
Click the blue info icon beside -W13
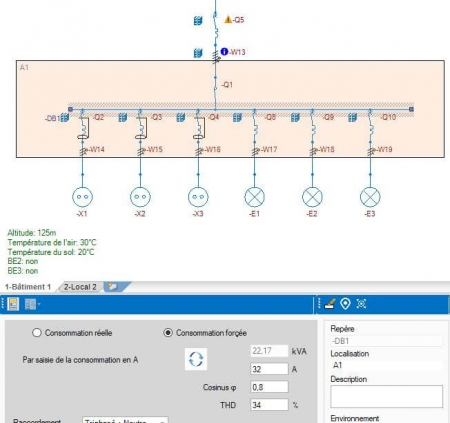[225, 52]
